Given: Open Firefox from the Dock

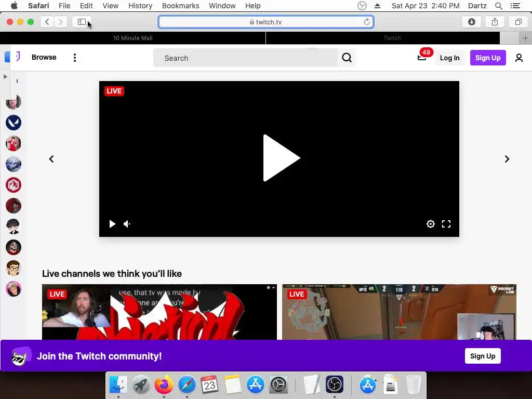Looking at the screenshot, I should coord(164,384).
